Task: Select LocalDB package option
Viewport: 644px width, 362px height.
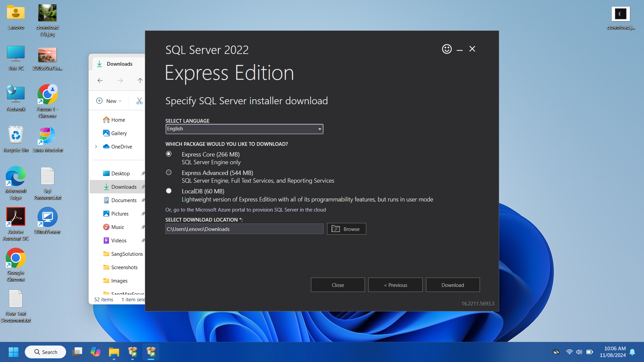Action: click(x=169, y=191)
